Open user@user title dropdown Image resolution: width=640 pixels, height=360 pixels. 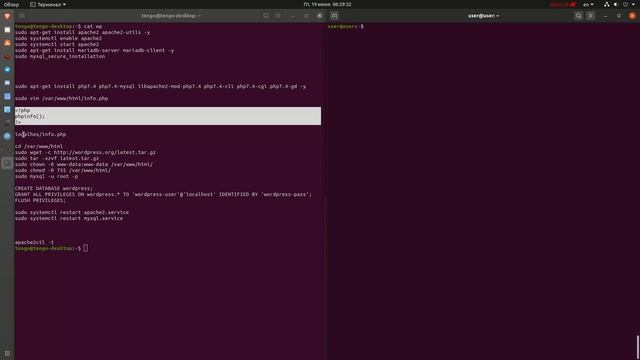[484, 16]
